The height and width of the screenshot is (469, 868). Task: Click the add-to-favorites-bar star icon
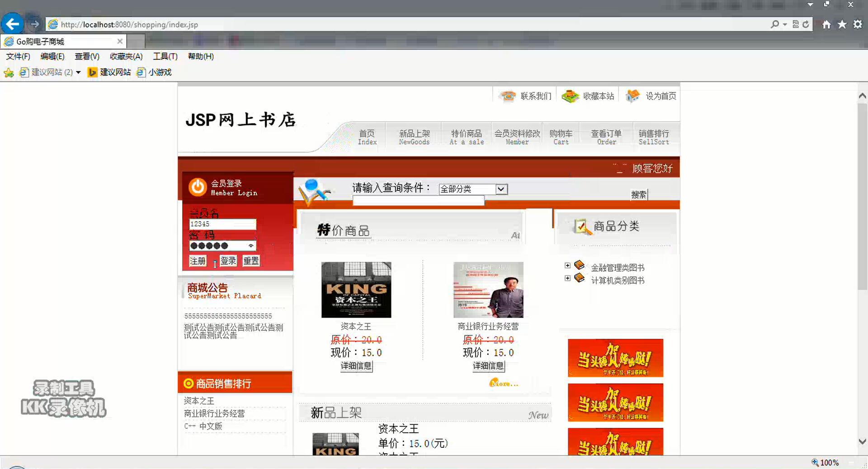point(9,72)
